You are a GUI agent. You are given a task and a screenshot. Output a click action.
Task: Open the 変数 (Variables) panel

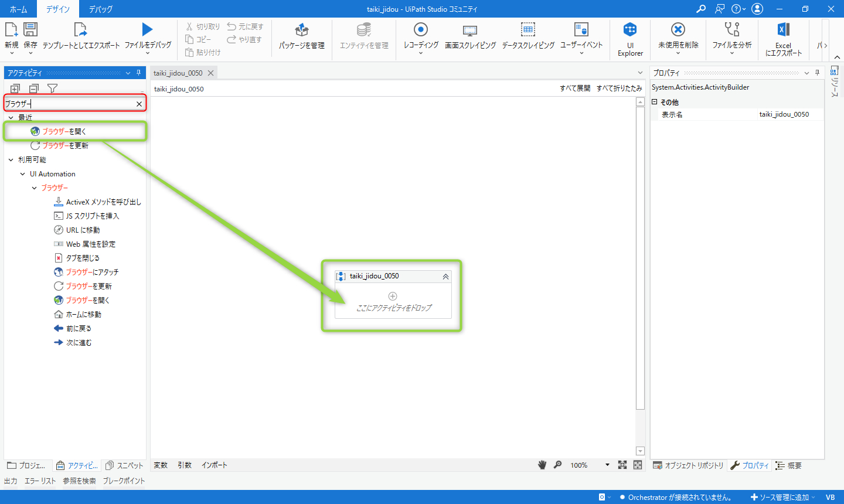(161, 465)
